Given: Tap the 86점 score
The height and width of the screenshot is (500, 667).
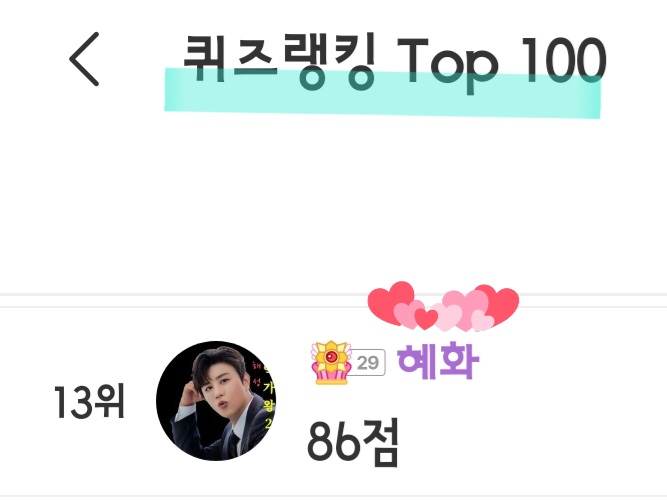Looking at the screenshot, I should click(353, 443).
